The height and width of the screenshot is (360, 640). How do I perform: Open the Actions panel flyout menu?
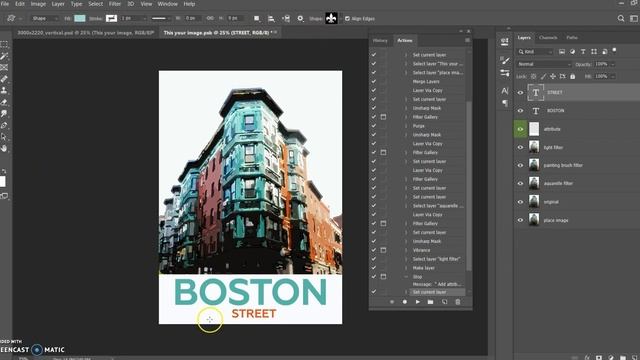467,40
